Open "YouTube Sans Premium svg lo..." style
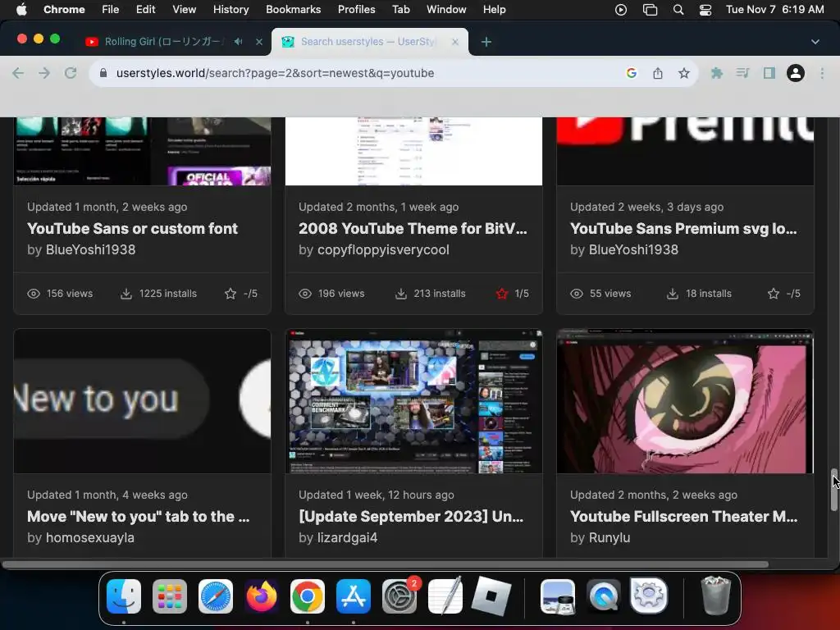Viewport: 840px width, 630px height. pos(683,229)
